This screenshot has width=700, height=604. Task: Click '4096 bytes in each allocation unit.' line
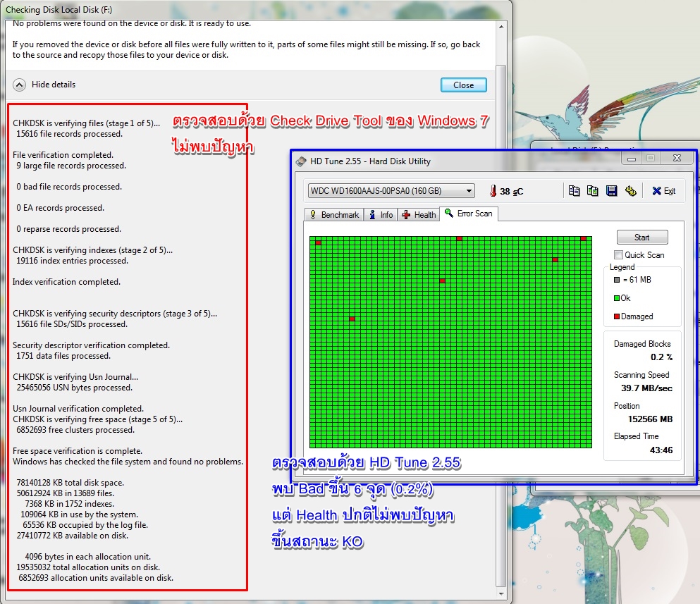[87, 557]
